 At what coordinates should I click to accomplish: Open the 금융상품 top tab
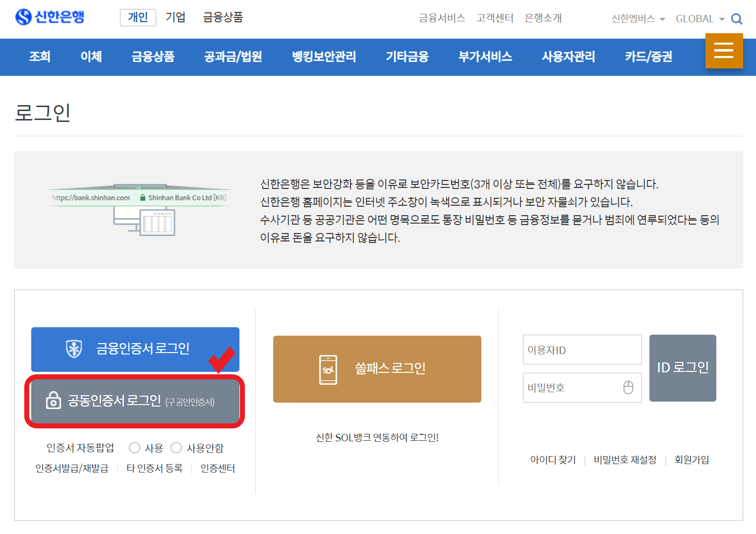pyautogui.click(x=223, y=17)
